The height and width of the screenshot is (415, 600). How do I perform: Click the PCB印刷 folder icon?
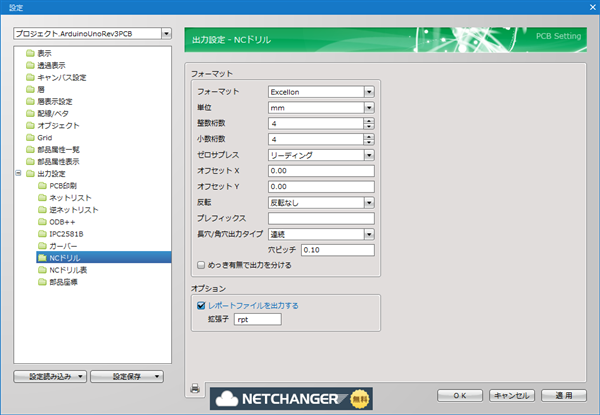coord(41,186)
